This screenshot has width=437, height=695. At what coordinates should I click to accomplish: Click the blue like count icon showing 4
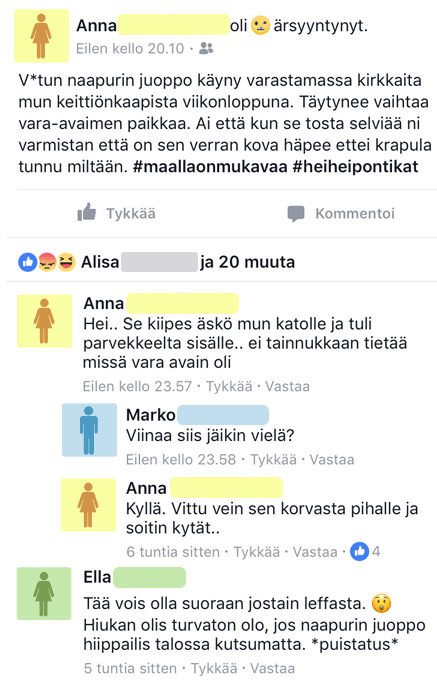pos(359,551)
